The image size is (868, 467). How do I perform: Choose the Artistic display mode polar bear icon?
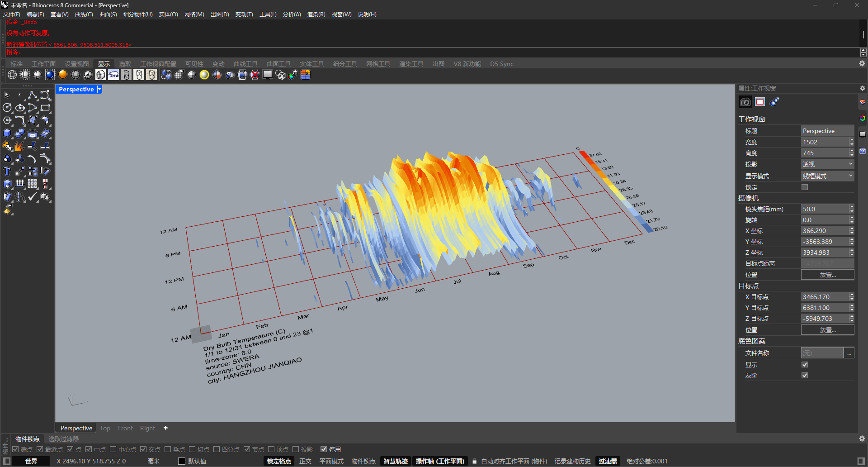113,75
